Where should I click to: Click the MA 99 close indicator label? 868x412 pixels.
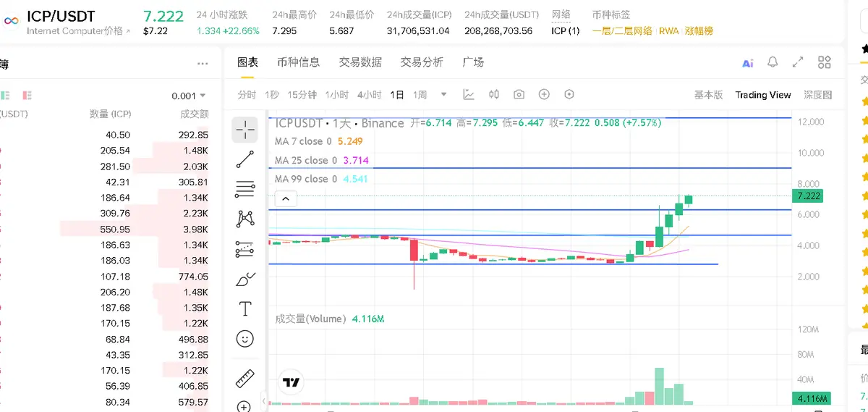coord(306,179)
